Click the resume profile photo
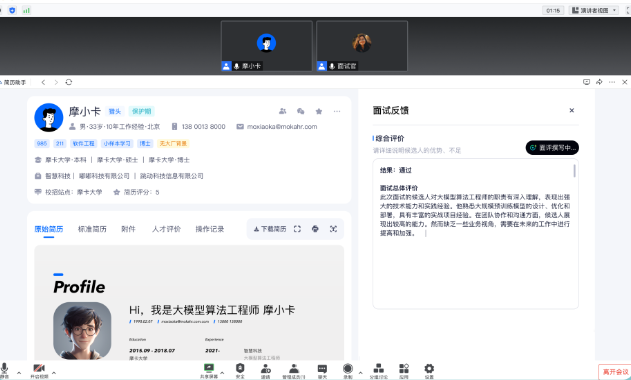Viewport: 631px width, 380px height. tap(82, 330)
